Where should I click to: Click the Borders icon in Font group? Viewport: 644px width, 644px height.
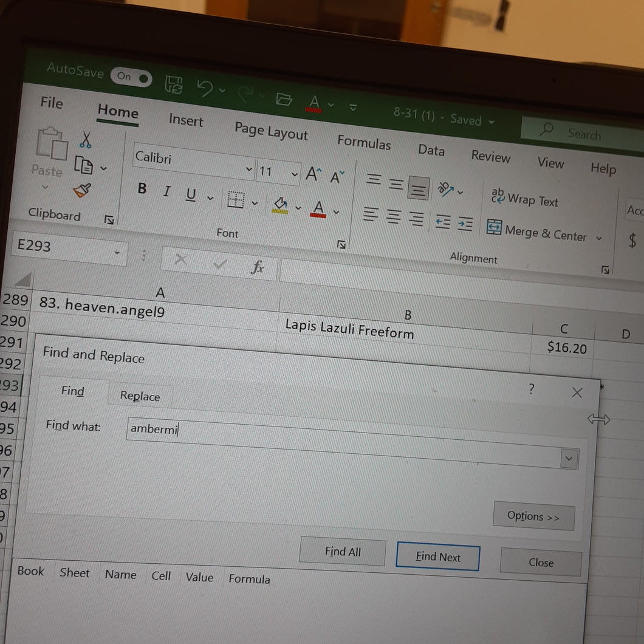pyautogui.click(x=236, y=200)
